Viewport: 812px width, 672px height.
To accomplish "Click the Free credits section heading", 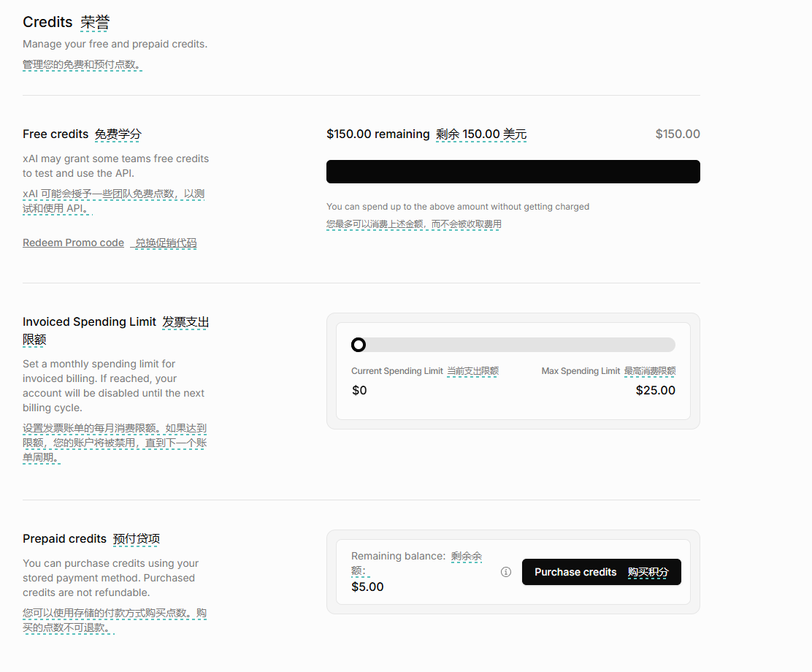I will point(55,134).
